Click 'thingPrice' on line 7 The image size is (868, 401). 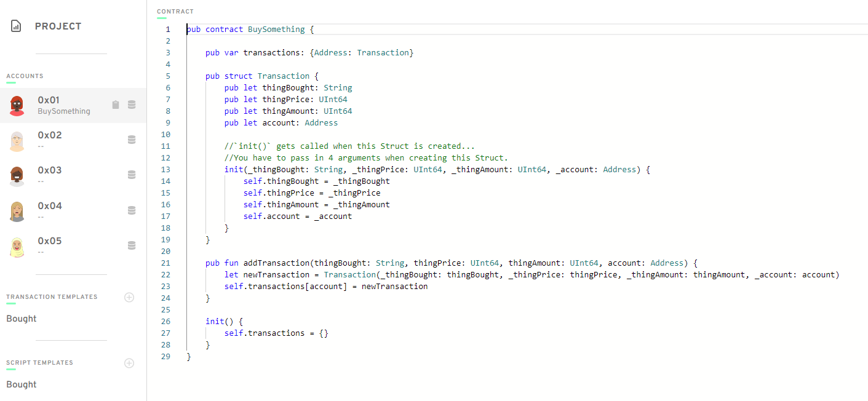tap(285, 99)
